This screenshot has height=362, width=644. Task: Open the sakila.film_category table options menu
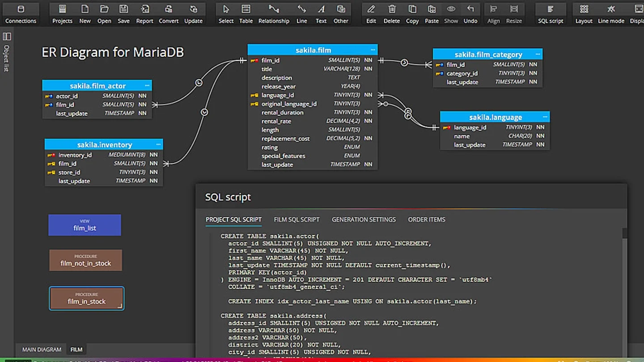tap(538, 55)
